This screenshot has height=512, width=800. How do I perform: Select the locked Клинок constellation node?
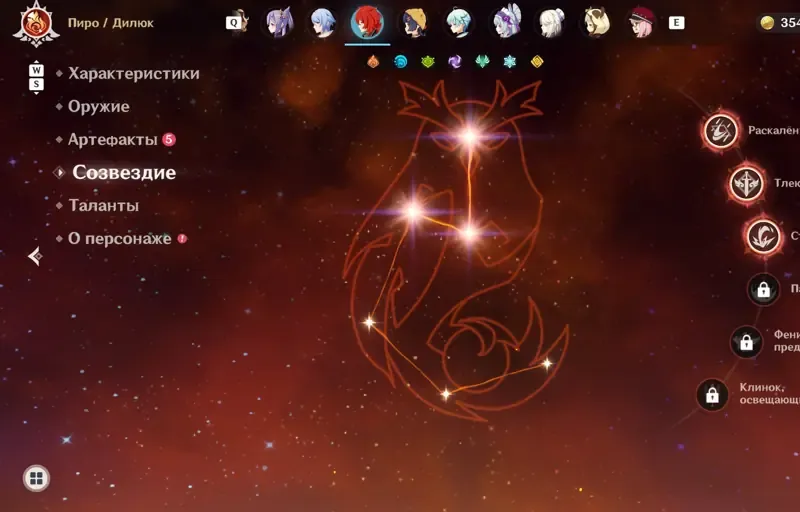point(712,395)
